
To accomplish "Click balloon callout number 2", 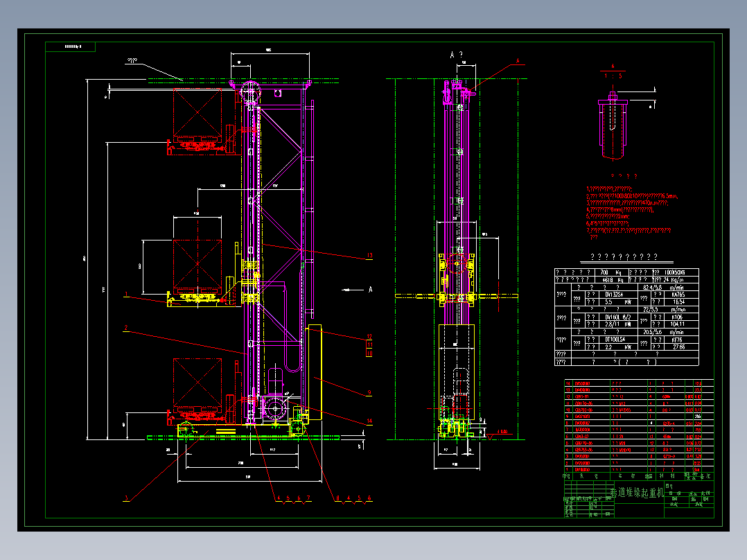I will 126,328.
